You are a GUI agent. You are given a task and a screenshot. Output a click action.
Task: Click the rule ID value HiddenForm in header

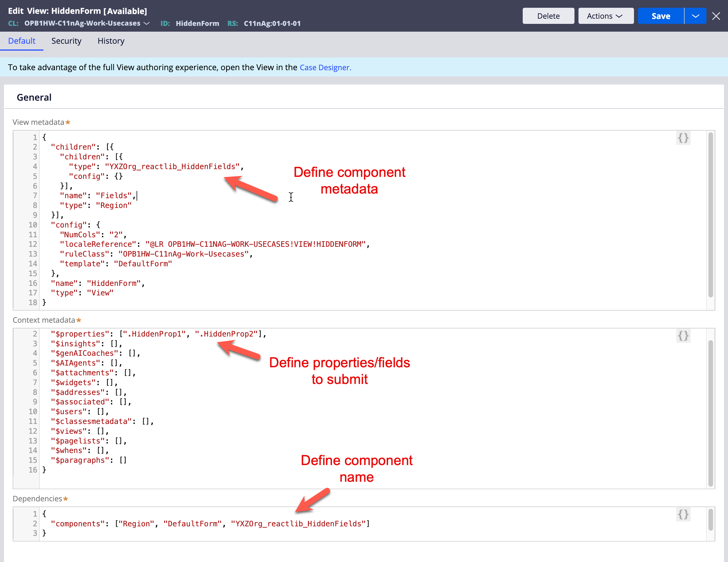[198, 23]
